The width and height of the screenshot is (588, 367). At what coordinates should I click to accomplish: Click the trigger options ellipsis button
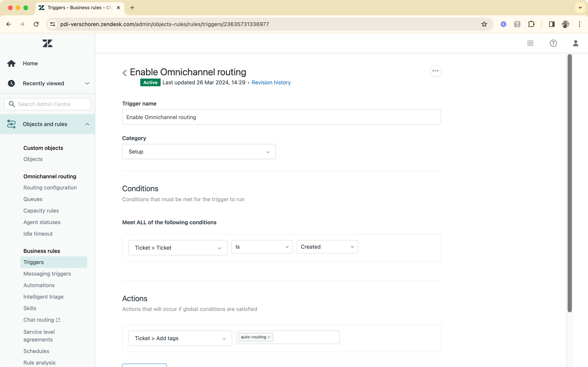[435, 71]
